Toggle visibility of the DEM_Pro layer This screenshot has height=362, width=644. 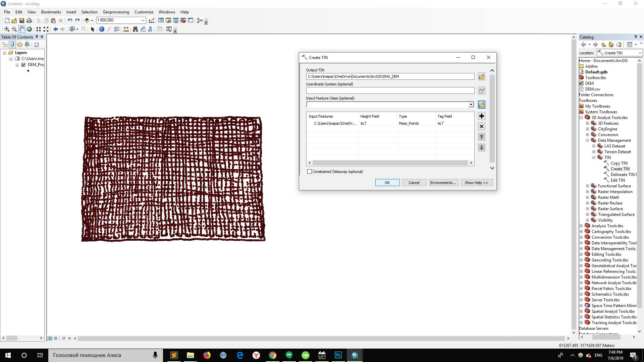(23, 65)
